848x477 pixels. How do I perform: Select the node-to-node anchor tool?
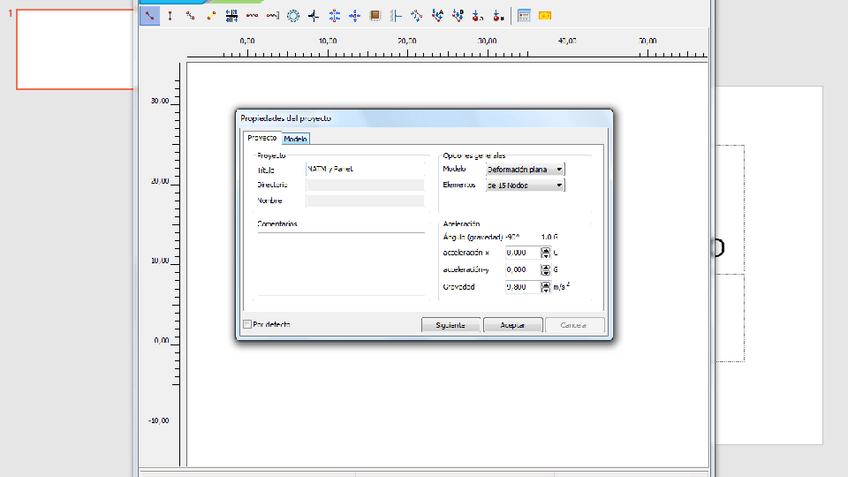(251, 16)
